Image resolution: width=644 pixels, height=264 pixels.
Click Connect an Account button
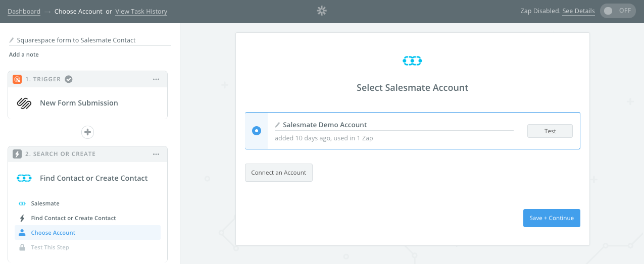pyautogui.click(x=279, y=173)
